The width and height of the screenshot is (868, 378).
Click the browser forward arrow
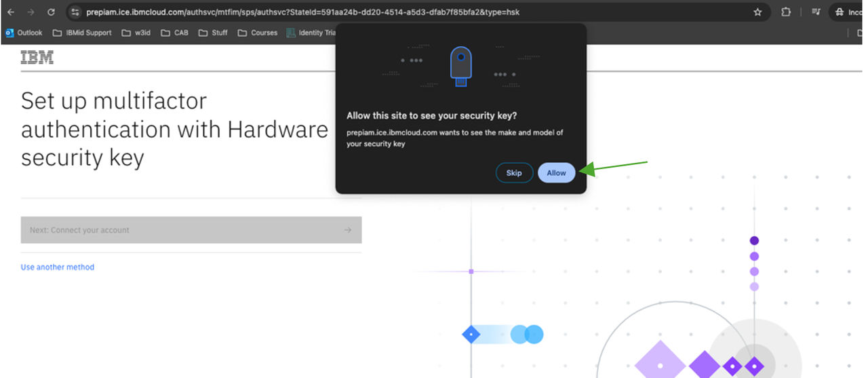(31, 12)
